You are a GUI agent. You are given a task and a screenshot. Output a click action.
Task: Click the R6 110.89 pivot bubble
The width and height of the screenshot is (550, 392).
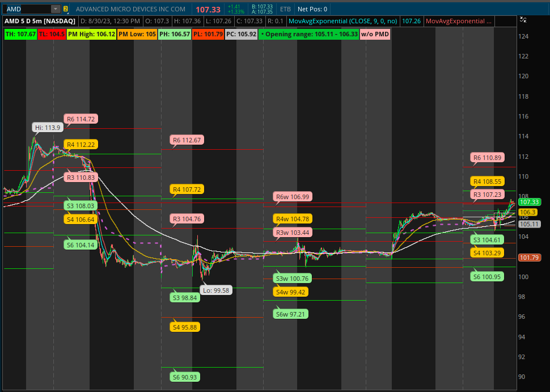(487, 158)
